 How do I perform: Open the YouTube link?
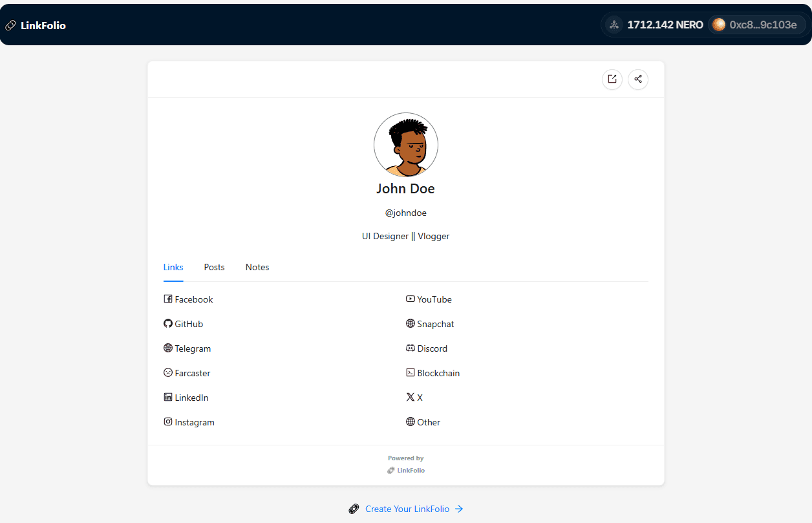click(x=434, y=299)
